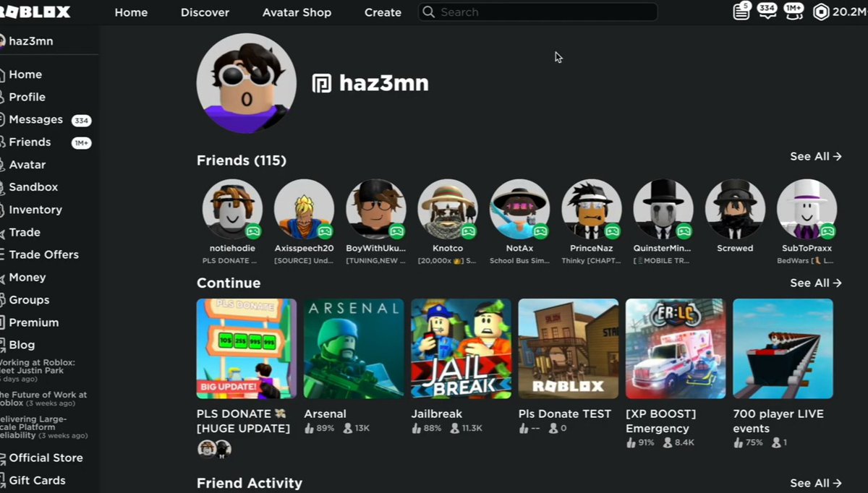Open Inventory in the left sidebar
Screen dimensions: 868x493
(31, 210)
